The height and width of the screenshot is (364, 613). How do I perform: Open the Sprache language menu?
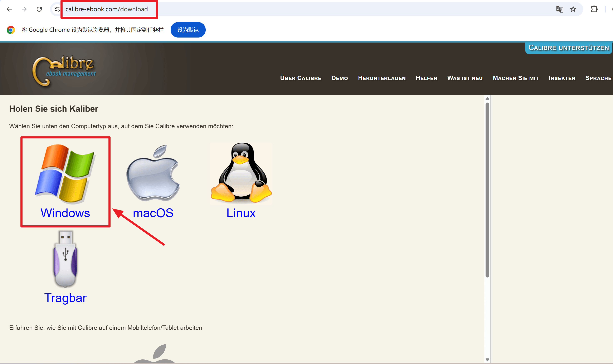[x=598, y=78]
